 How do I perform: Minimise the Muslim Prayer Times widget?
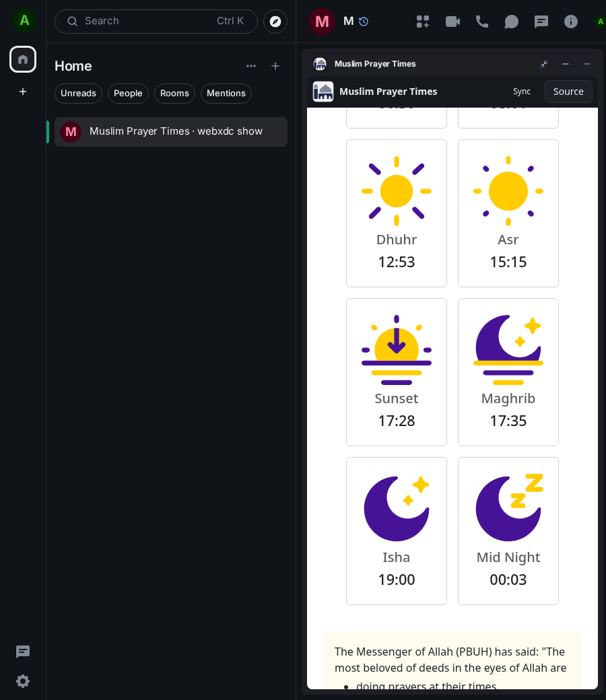pos(566,64)
